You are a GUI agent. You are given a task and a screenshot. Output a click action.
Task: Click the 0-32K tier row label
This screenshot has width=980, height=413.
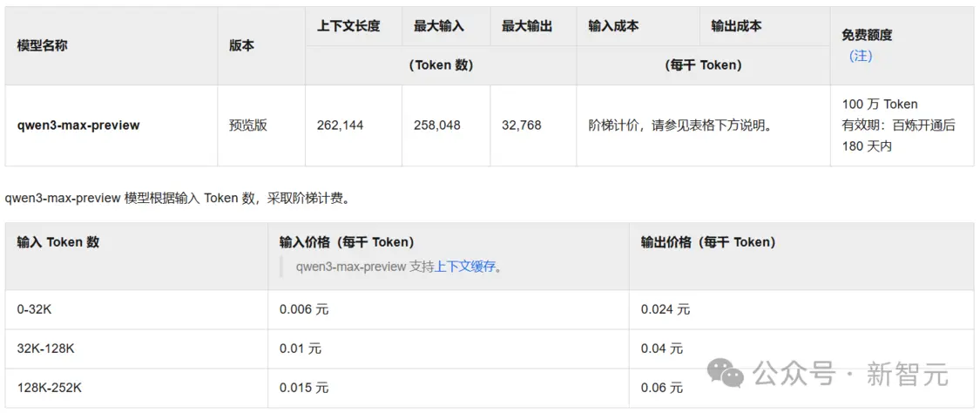coord(35,309)
